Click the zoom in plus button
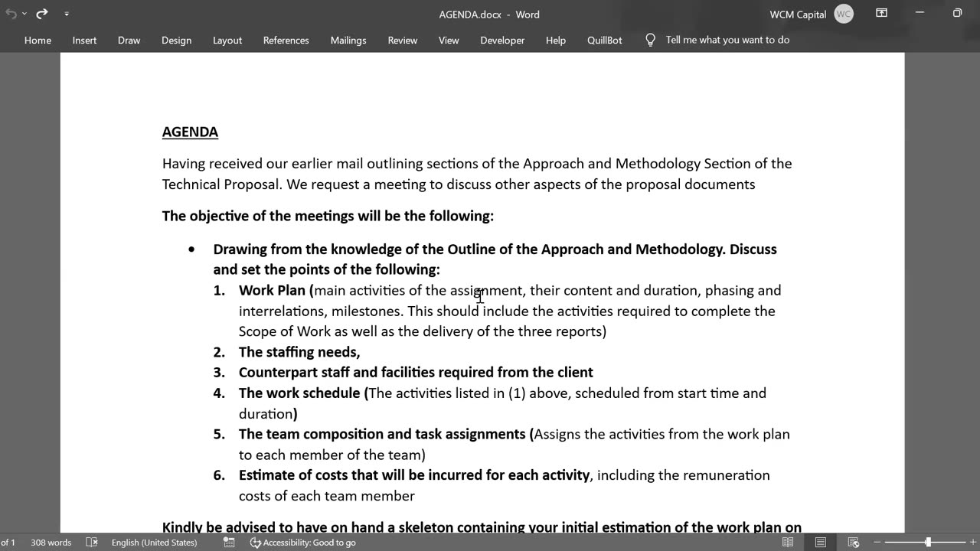The width and height of the screenshot is (980, 551). click(974, 542)
